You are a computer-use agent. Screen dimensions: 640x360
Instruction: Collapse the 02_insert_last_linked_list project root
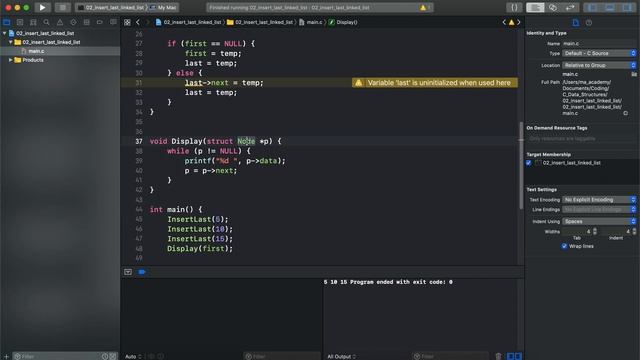(4, 33)
